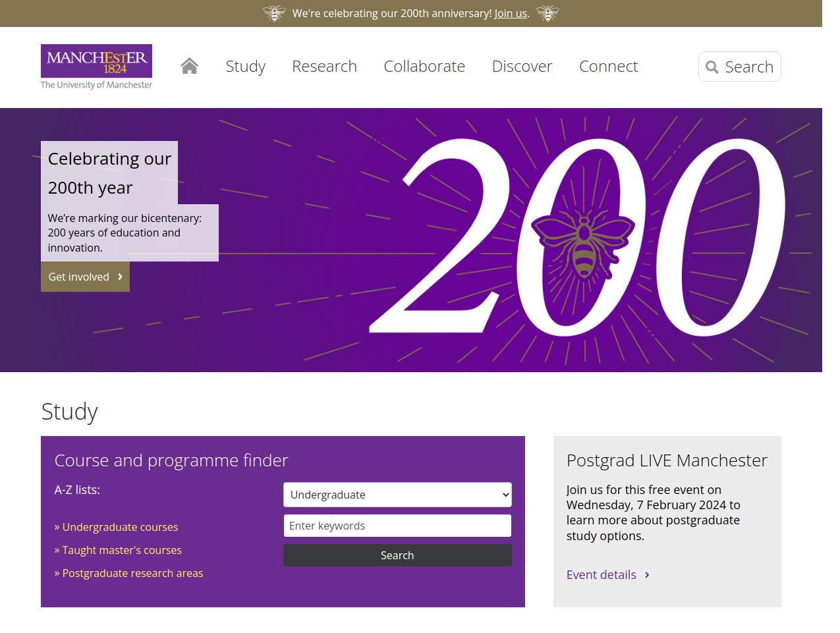Open the Study menu
Viewport: 840px width, 633px height.
pyautogui.click(x=246, y=66)
